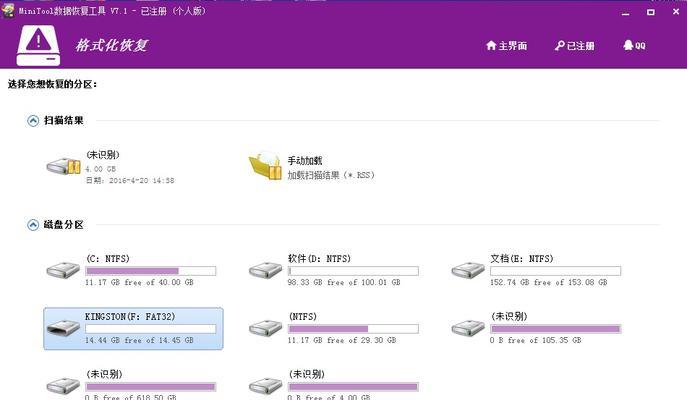Select the 文档 E: NTFS drive icon
The width and height of the screenshot is (687, 400).
click(468, 270)
